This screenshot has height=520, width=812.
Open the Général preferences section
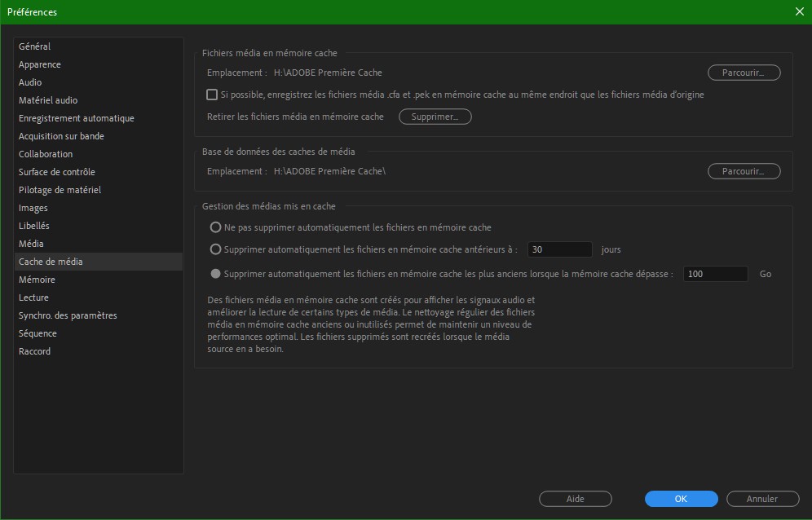tap(34, 46)
